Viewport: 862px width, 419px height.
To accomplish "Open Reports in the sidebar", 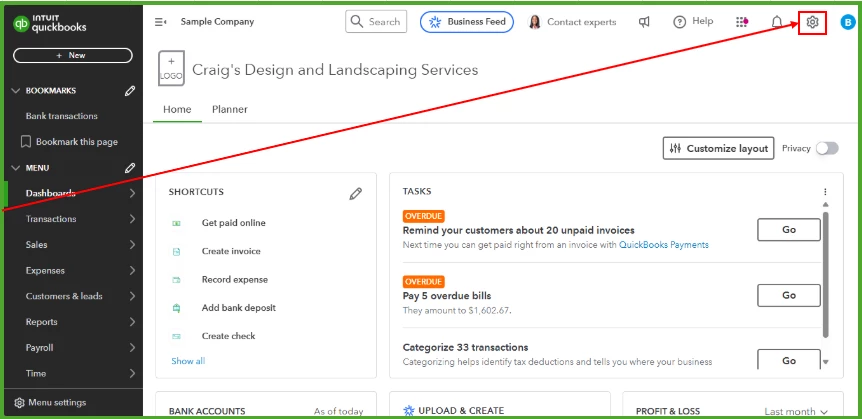I will (x=41, y=322).
